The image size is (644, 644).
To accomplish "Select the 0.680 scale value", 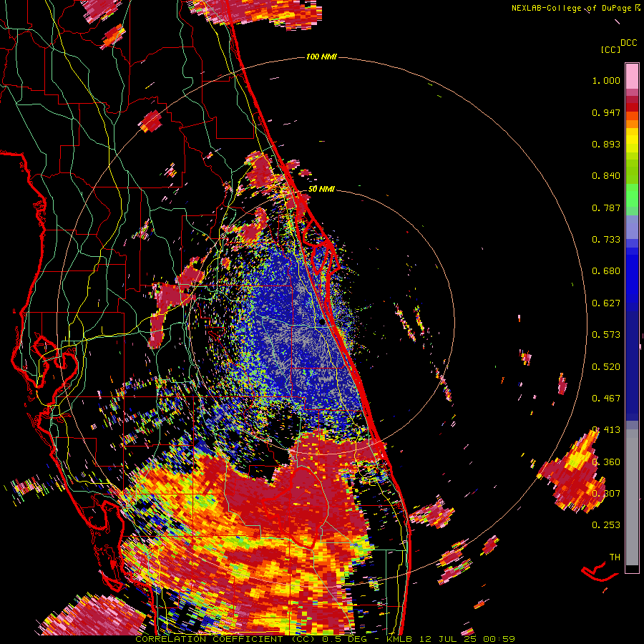I will 606,271.
